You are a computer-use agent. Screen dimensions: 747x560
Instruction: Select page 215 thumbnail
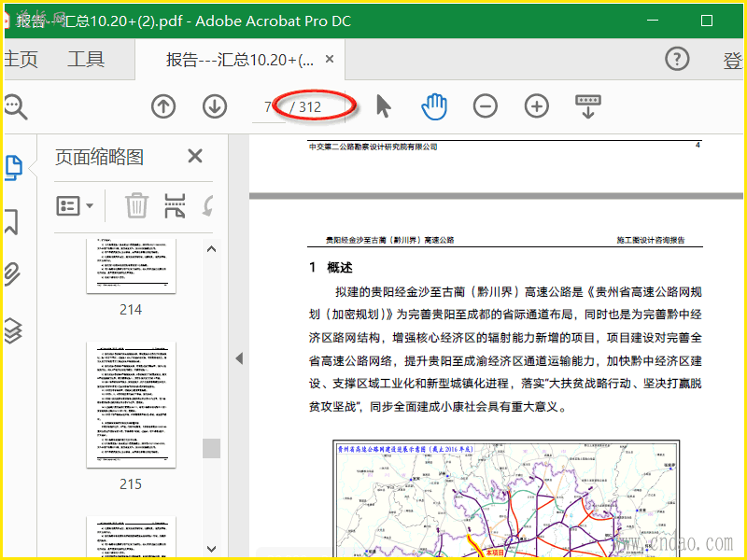tap(131, 404)
